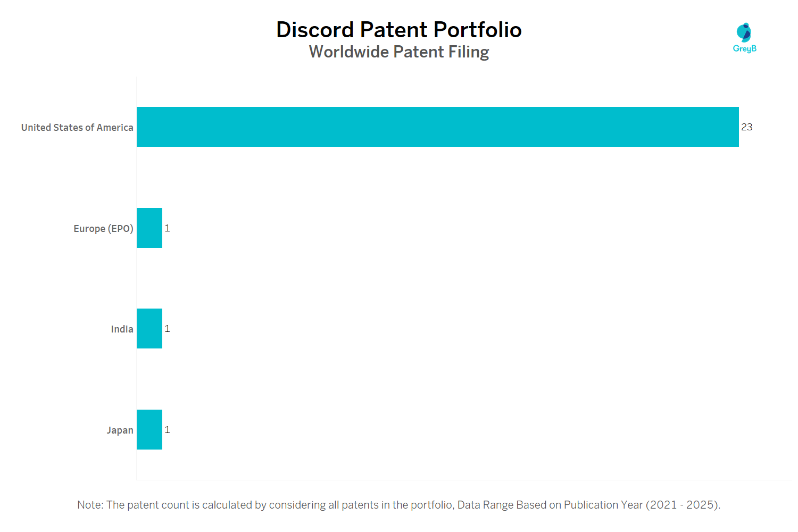Click the Discord Patent Portfolio title

coord(398,30)
